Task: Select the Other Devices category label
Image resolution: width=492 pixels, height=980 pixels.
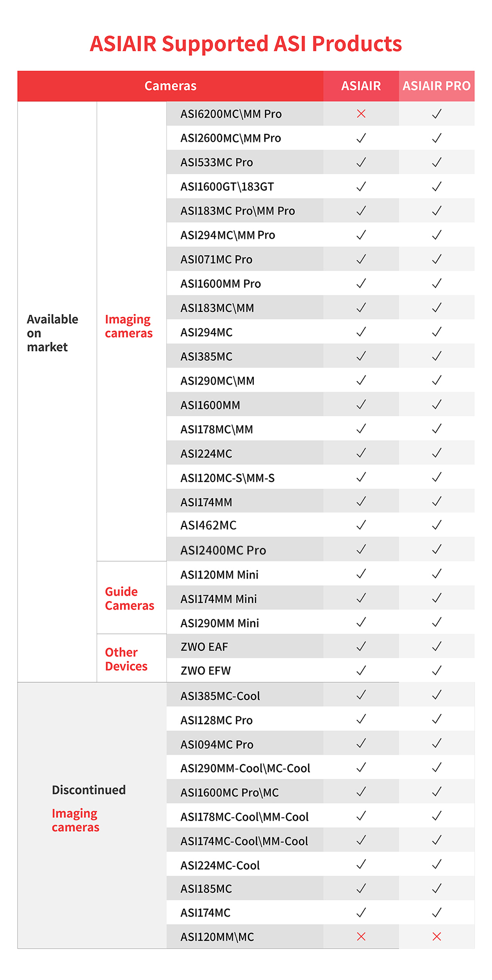Action: 126,659
